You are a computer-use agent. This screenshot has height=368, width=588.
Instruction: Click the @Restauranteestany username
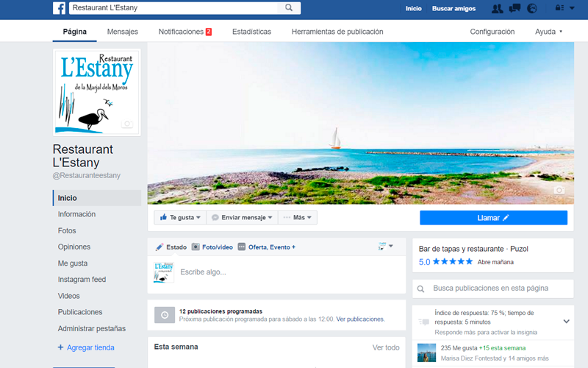tap(87, 175)
